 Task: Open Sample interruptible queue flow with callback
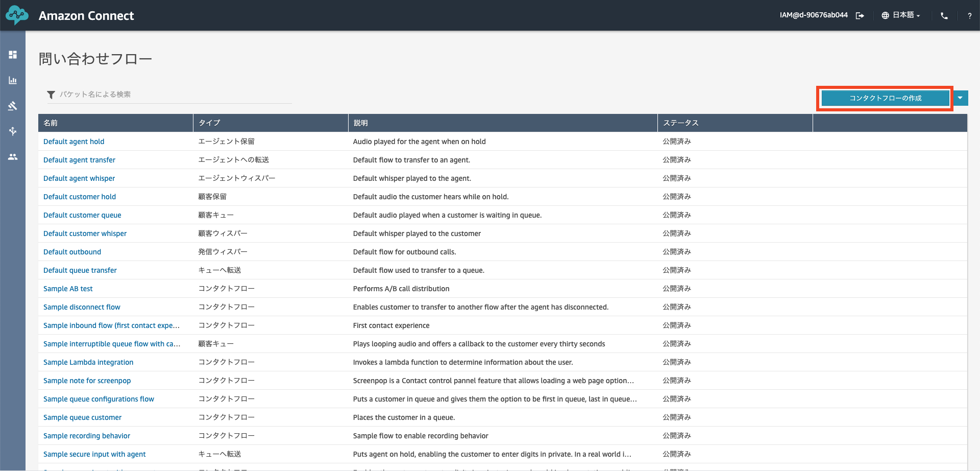112,344
